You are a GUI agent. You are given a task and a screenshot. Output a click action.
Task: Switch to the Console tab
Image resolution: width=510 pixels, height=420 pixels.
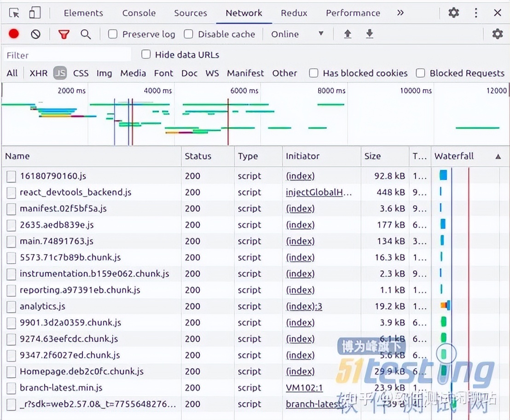coord(139,13)
